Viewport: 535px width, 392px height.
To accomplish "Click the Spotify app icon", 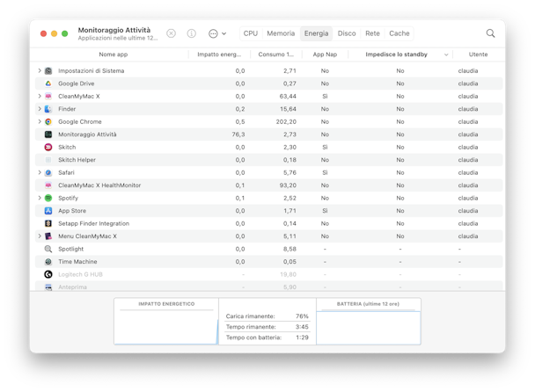I will pyautogui.click(x=48, y=198).
